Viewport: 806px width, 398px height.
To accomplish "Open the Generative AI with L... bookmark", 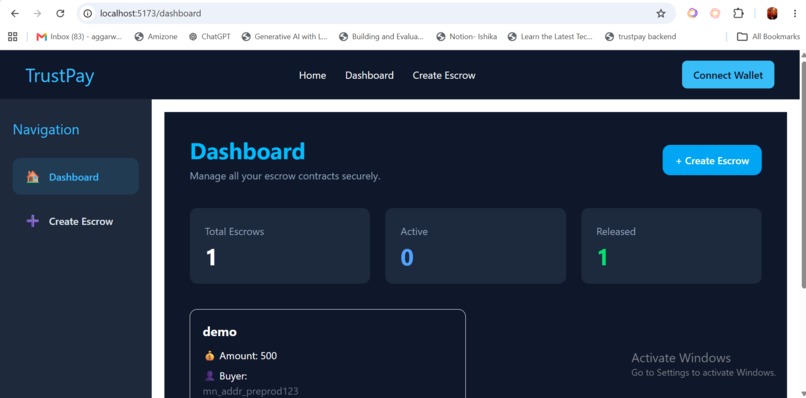I will click(x=284, y=37).
